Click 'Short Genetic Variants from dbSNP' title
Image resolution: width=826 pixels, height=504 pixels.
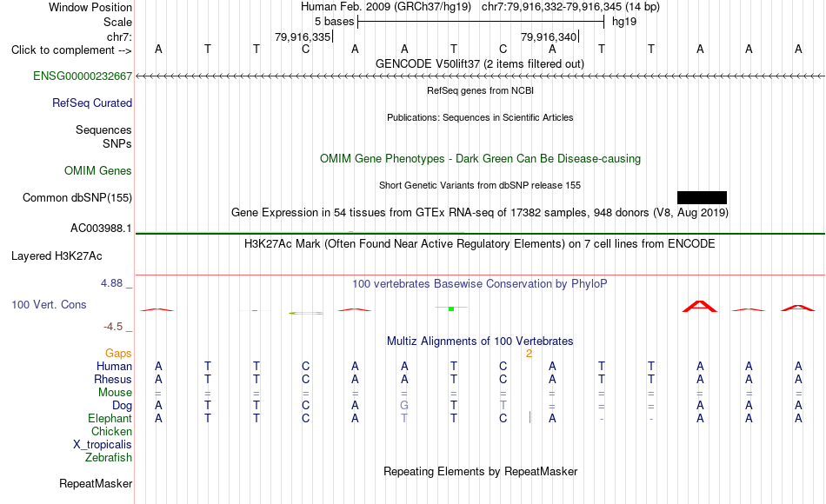pyautogui.click(x=480, y=185)
